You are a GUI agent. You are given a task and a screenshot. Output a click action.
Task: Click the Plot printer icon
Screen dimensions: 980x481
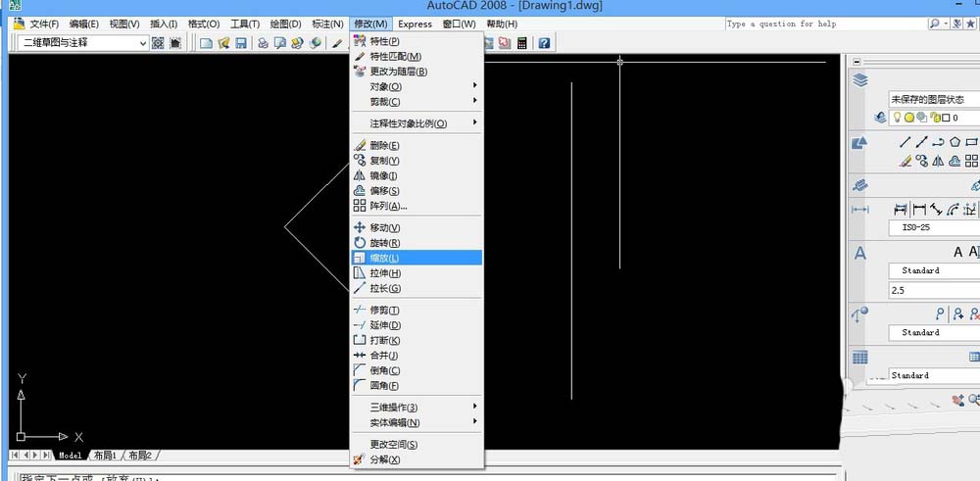[x=263, y=43]
